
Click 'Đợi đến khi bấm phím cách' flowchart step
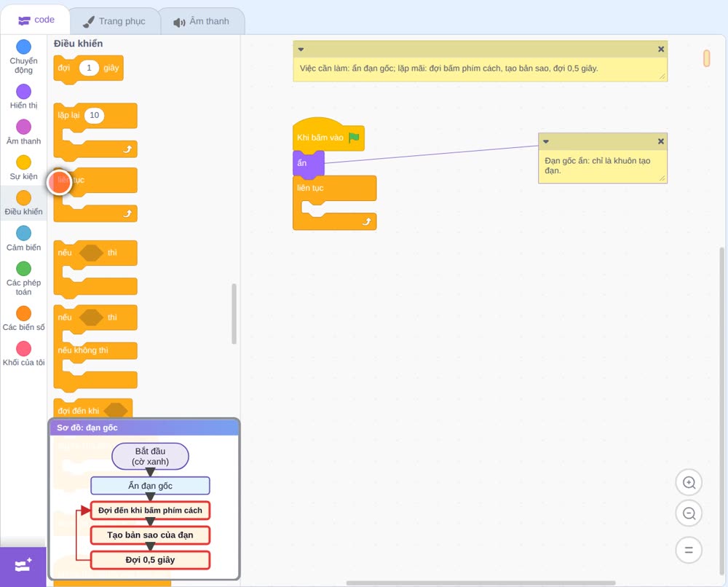[150, 511]
